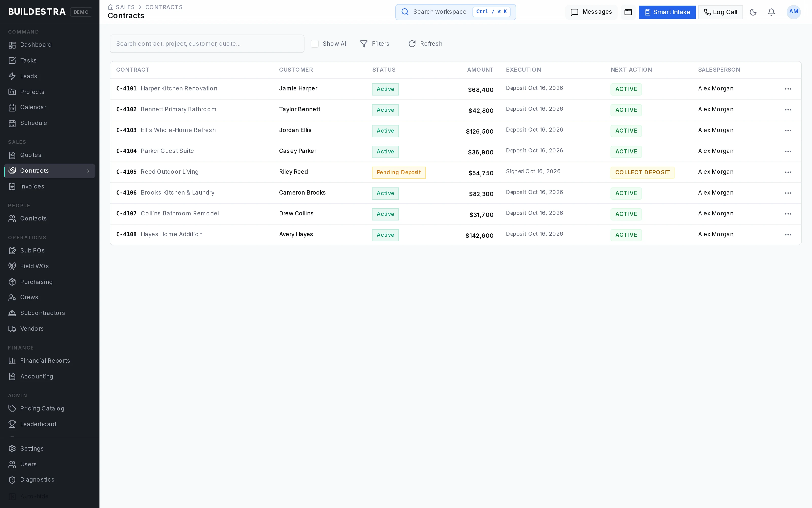Screen dimensions: 812x508
Task: Click the Quotes document icon
Action: point(12,155)
